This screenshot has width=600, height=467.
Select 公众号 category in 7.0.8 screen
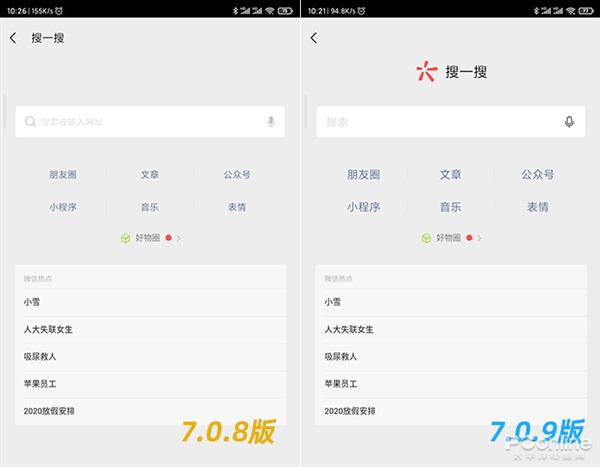(x=237, y=175)
